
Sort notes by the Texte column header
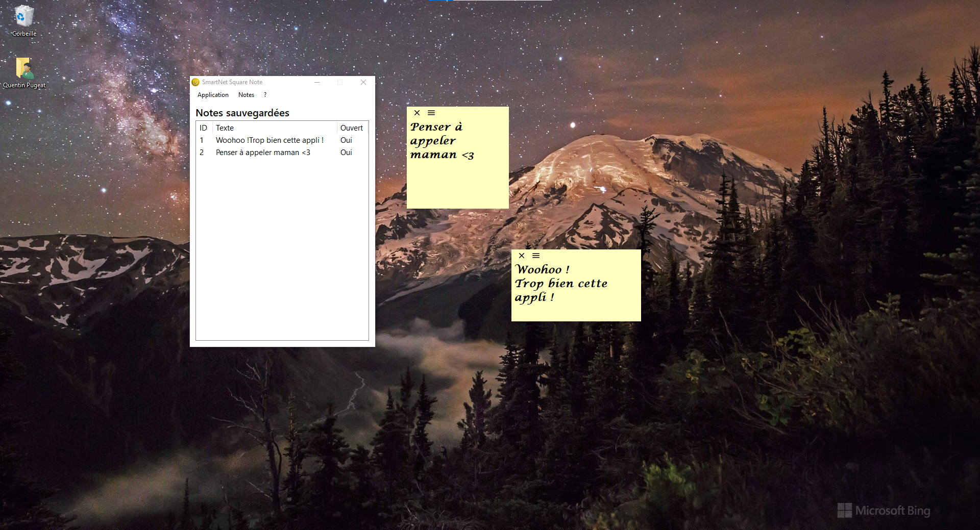click(275, 128)
